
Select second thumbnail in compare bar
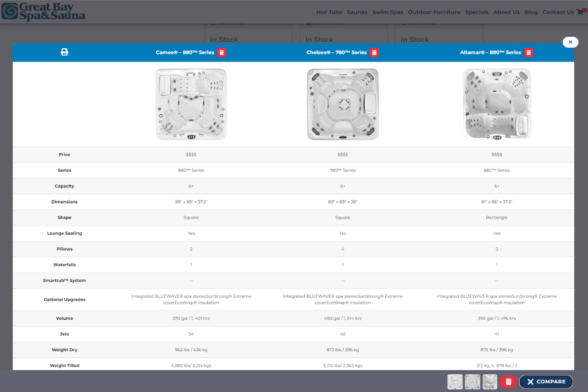(x=473, y=382)
